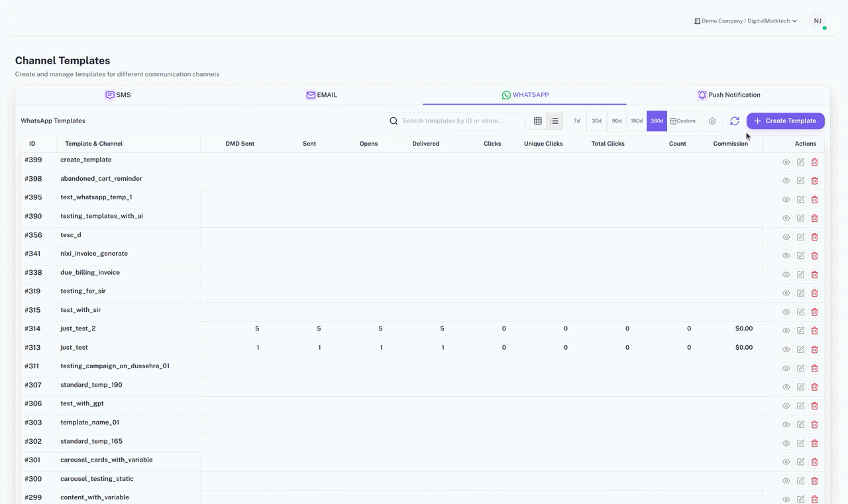Image resolution: width=848 pixels, height=504 pixels.
Task: Delete testing_for_sir template
Action: click(815, 293)
